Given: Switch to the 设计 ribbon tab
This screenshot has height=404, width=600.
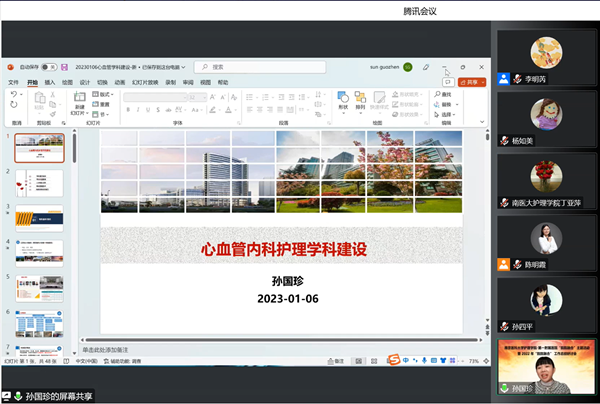Looking at the screenshot, I should [x=84, y=82].
